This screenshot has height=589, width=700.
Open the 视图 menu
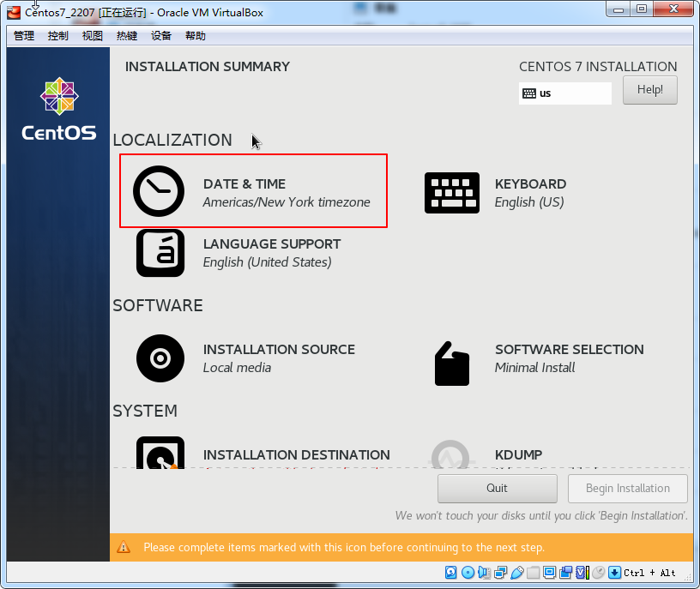click(x=93, y=36)
